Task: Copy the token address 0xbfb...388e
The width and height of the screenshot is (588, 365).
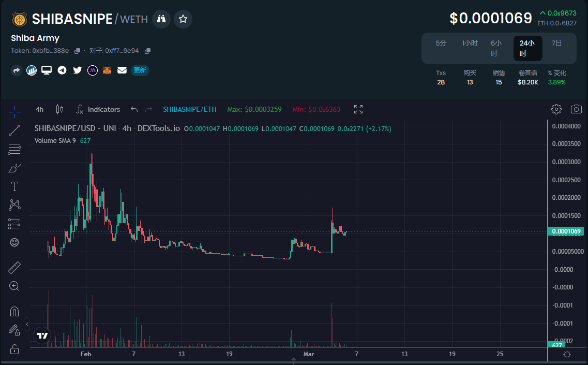Action: pos(77,51)
